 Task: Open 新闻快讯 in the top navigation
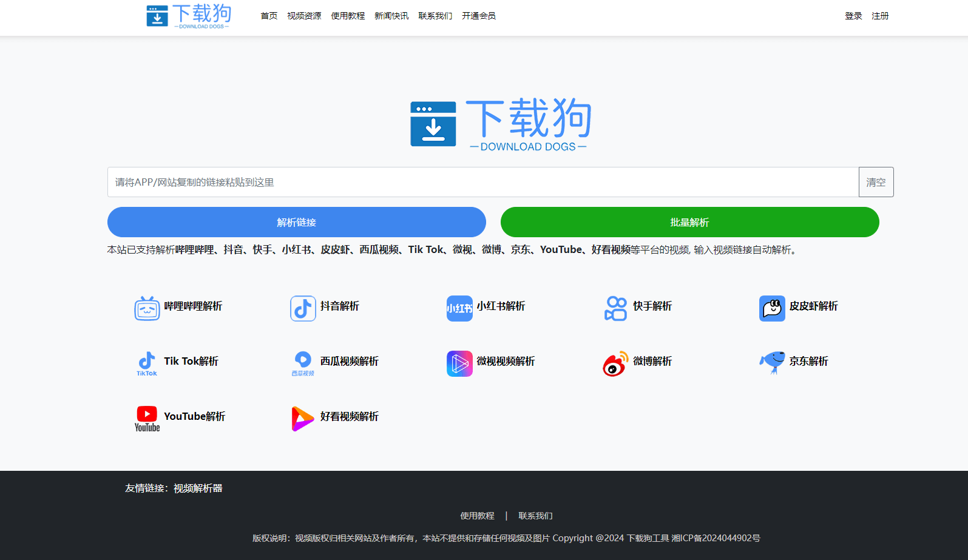tap(391, 16)
